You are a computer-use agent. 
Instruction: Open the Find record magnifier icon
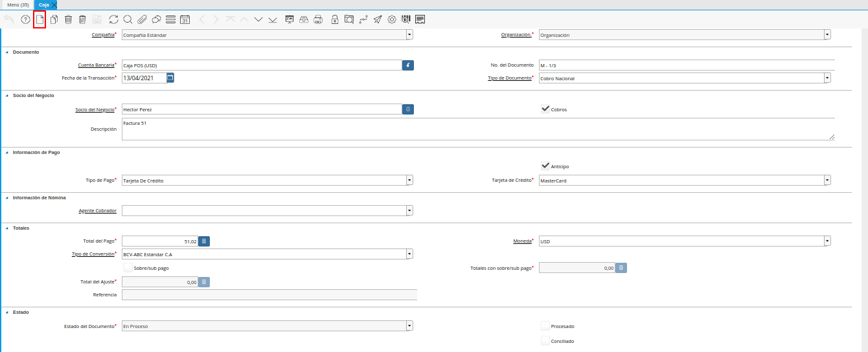[128, 19]
